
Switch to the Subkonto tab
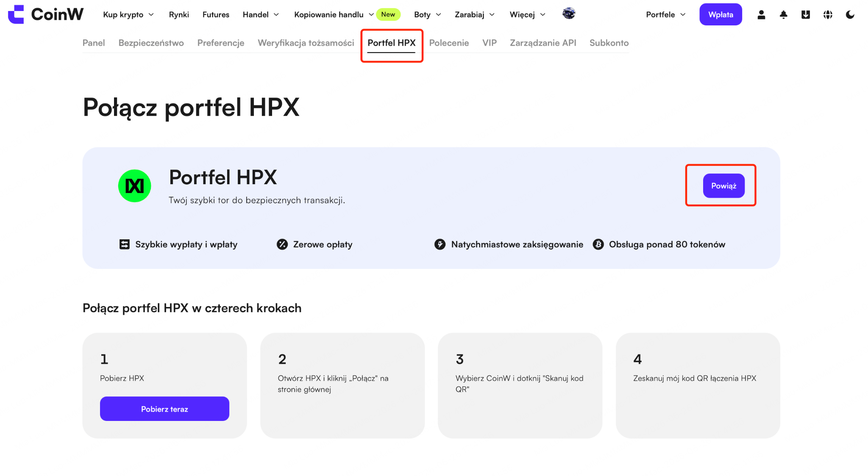coord(609,43)
